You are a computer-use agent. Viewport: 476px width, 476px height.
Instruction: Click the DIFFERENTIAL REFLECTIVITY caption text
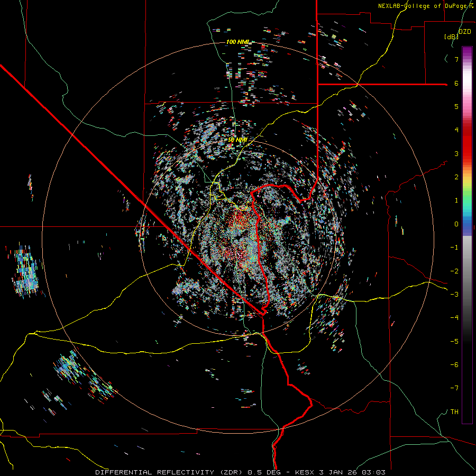coord(154,472)
